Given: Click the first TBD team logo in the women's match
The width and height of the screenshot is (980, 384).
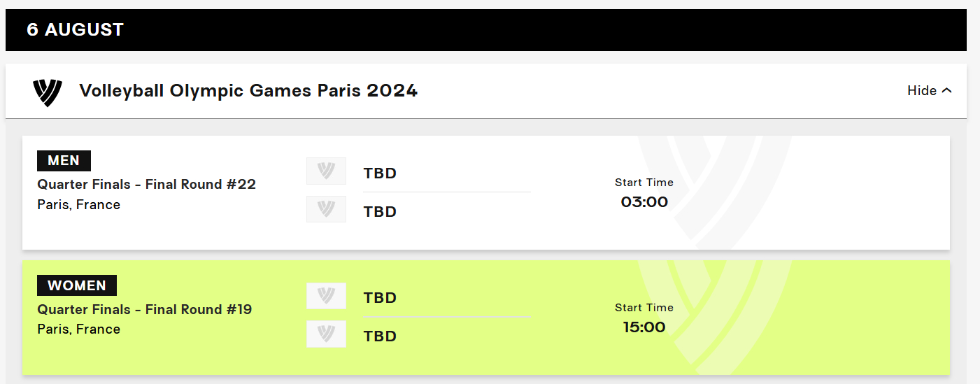Looking at the screenshot, I should pyautogui.click(x=326, y=296).
